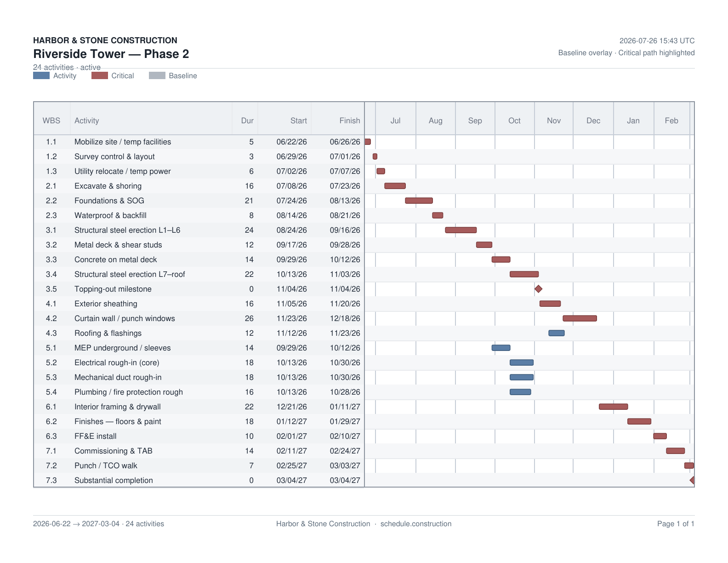Click the gray Baseline legend swatch
This screenshot has height=563, width=728.
tap(157, 75)
